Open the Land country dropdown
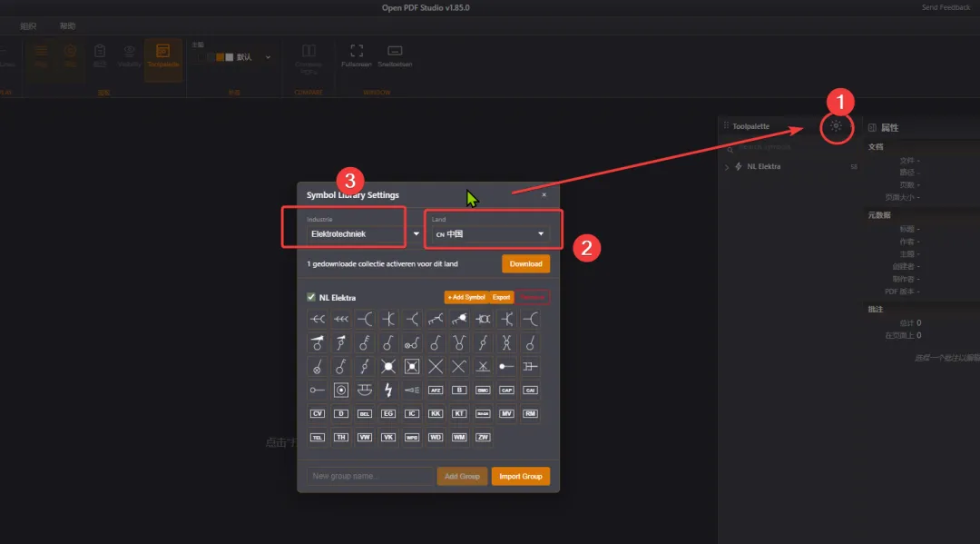 490,234
